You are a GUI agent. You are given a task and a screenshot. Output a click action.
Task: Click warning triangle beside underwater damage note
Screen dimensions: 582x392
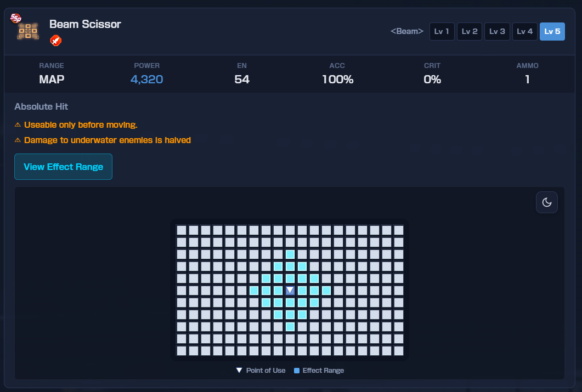(18, 140)
